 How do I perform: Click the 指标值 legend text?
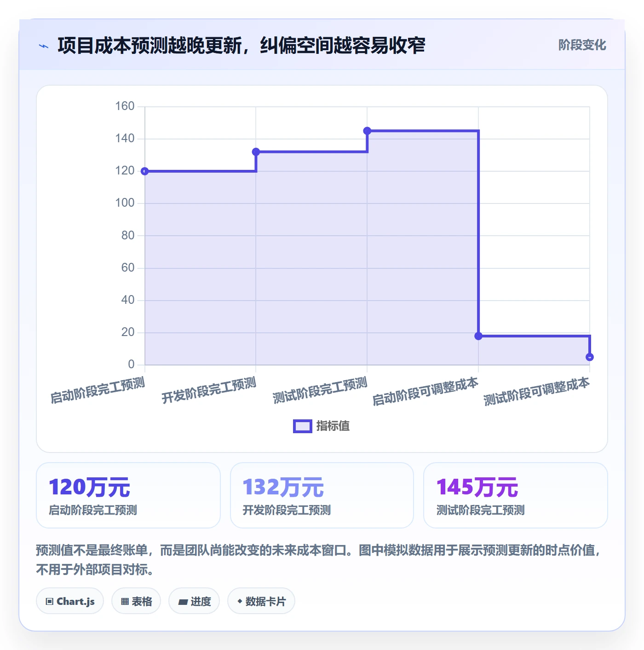pos(333,426)
